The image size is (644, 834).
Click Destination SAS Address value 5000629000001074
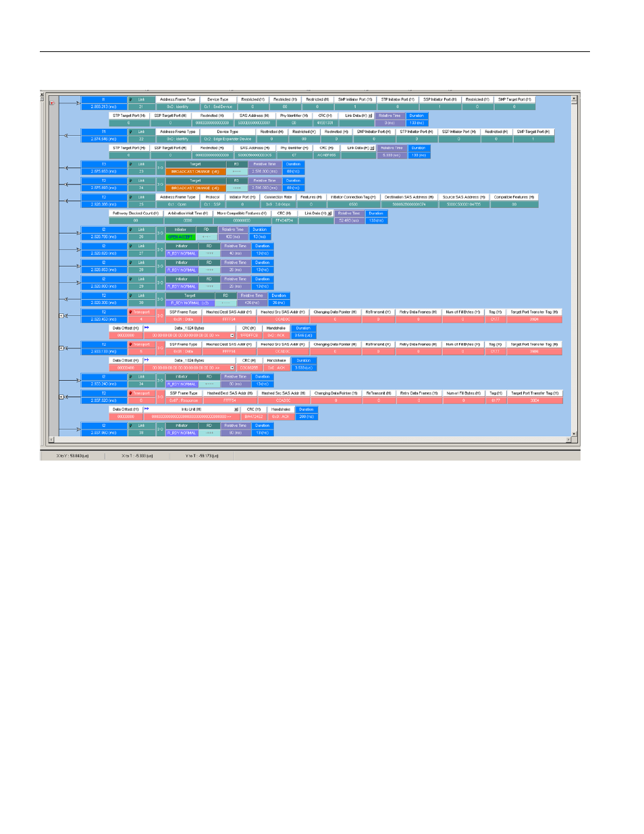point(409,204)
